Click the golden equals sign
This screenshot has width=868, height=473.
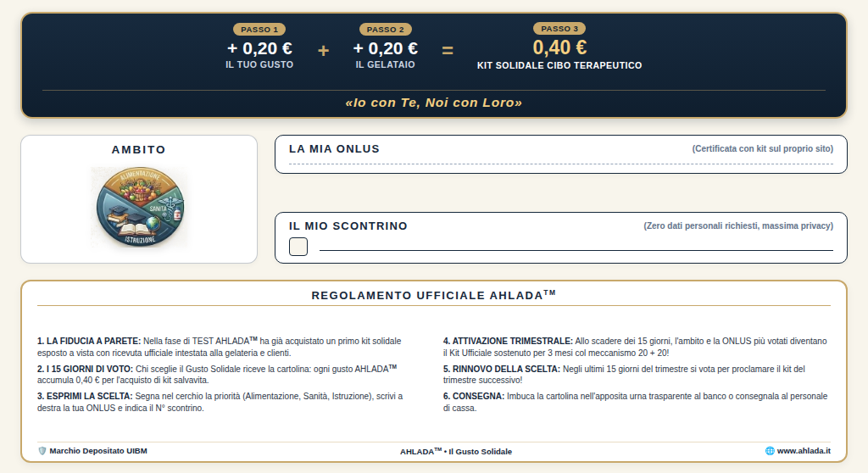(448, 50)
